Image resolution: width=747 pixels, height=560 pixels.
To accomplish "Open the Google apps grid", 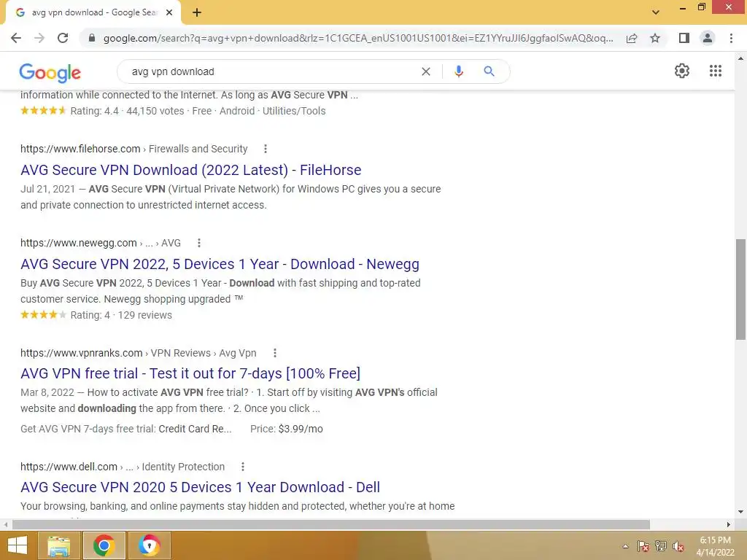I will click(716, 71).
